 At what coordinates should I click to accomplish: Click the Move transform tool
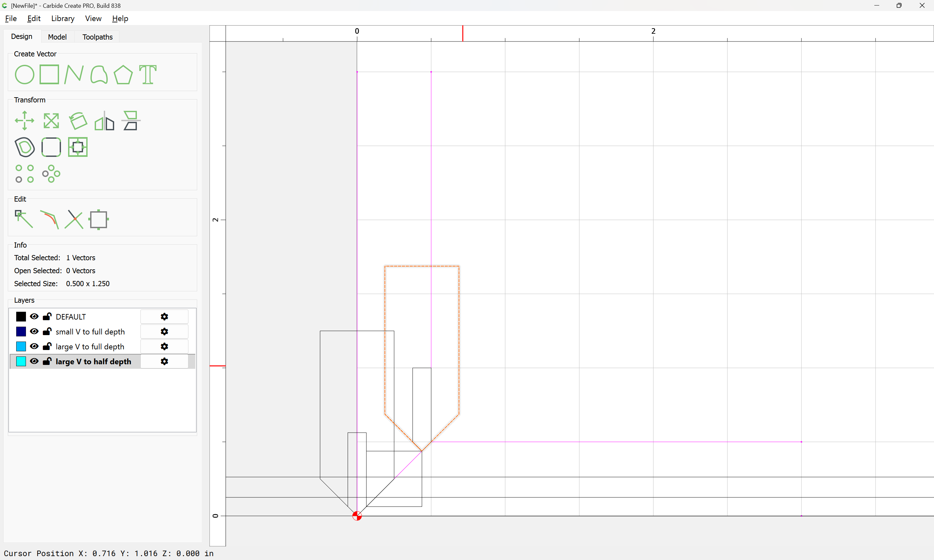tap(24, 121)
